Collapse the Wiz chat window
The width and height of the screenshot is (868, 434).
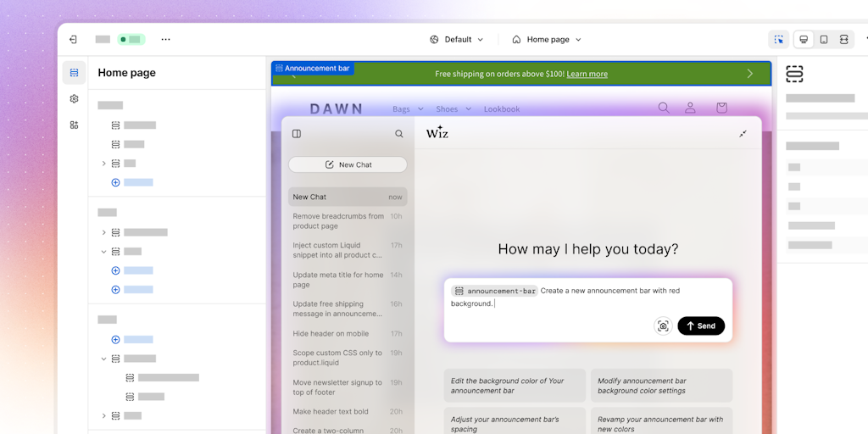pos(743,134)
